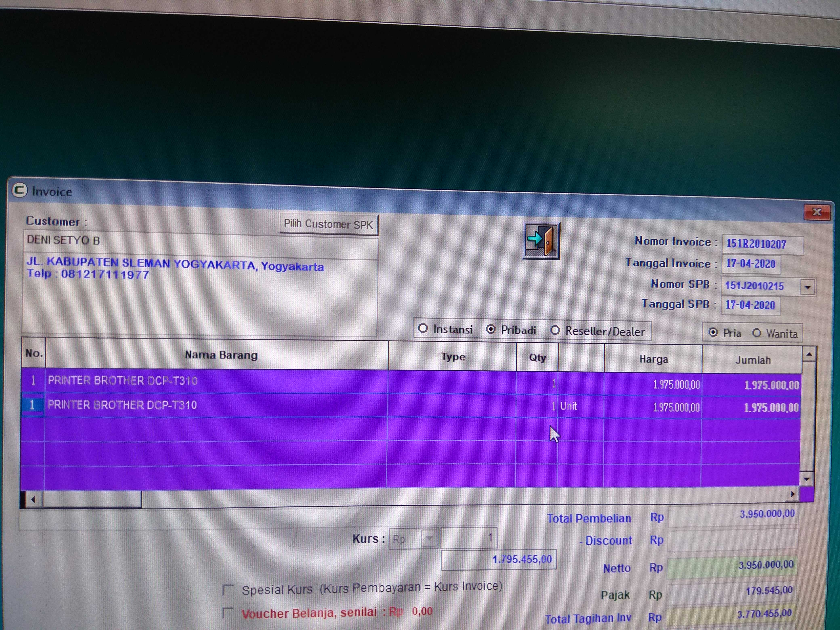
Task: Select the Reseller/Dealer radio option
Action: click(x=555, y=330)
